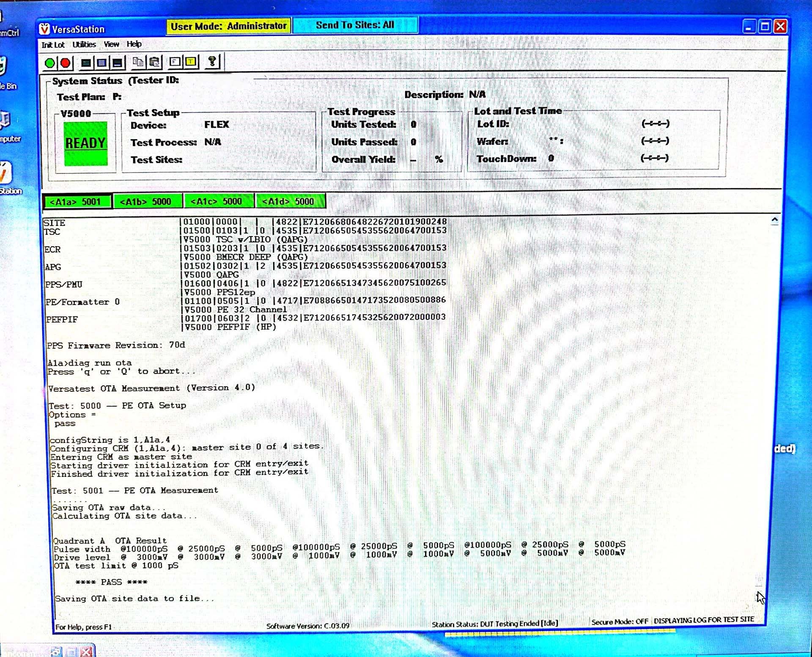The height and width of the screenshot is (657, 812).
Task: Open the Init Lot menu
Action: [53, 44]
